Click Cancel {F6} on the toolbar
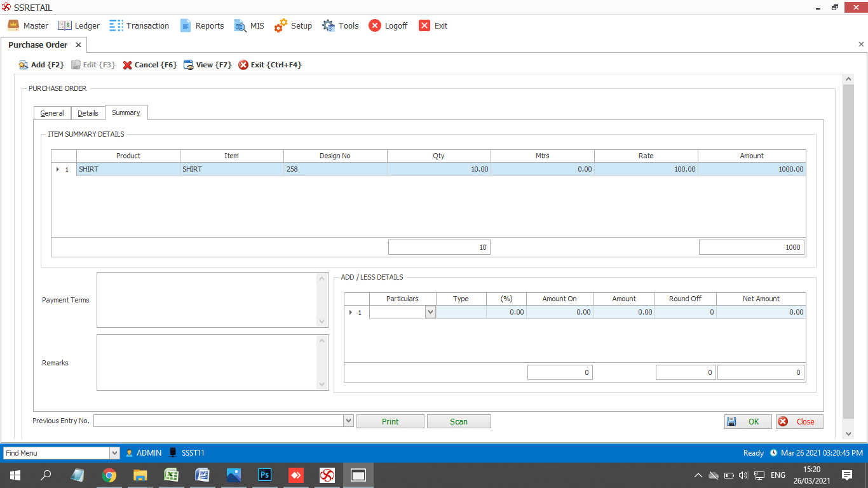Viewport: 868px width, 488px height. click(126, 64)
